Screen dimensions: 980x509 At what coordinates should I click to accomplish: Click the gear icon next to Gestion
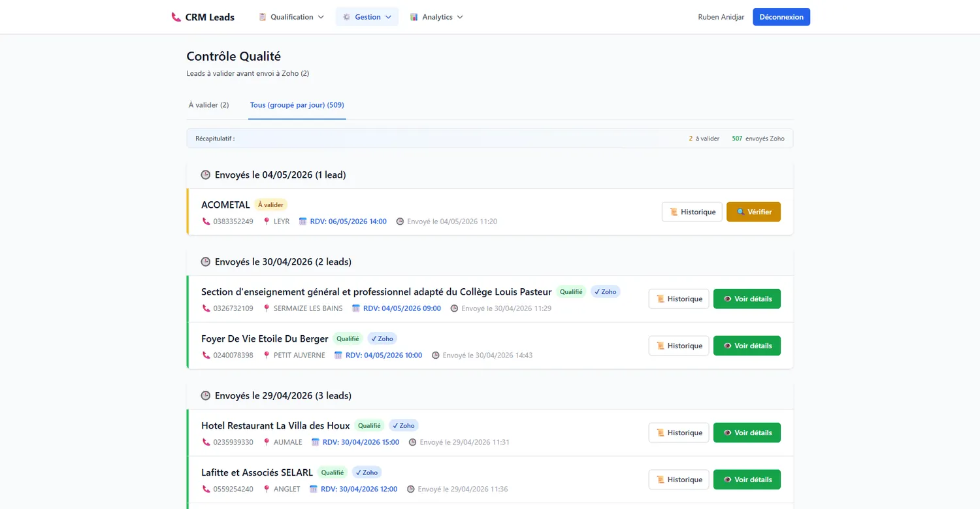(x=347, y=17)
